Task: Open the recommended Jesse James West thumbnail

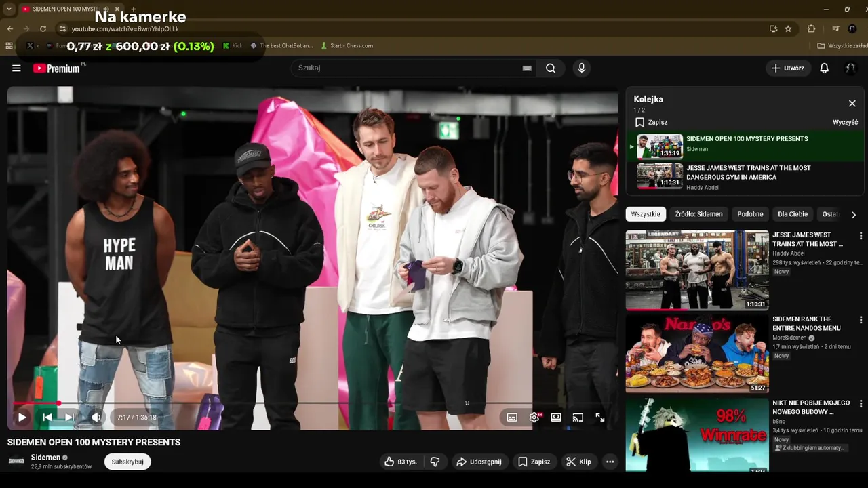Action: 697,270
